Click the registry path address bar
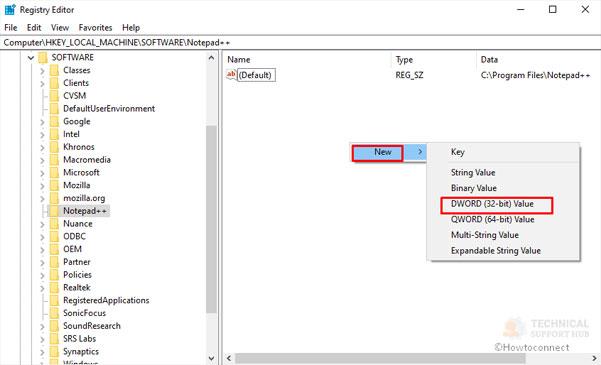 pyautogui.click(x=300, y=43)
